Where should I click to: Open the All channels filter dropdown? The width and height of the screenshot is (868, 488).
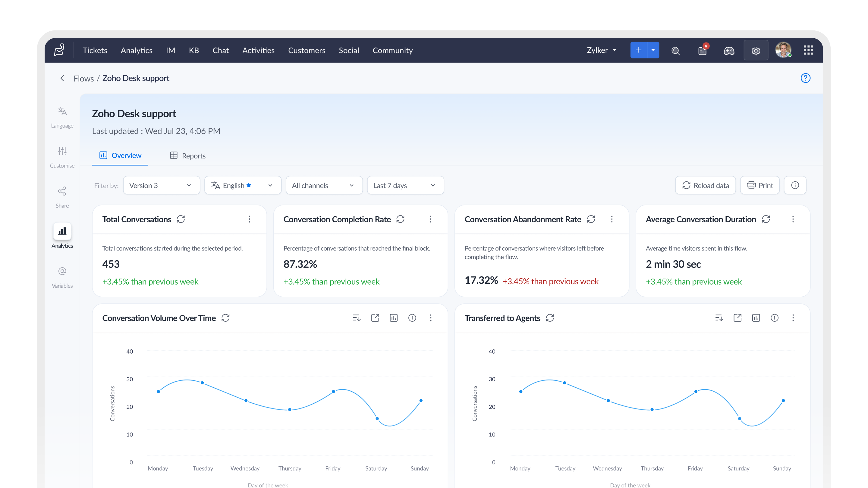point(324,185)
